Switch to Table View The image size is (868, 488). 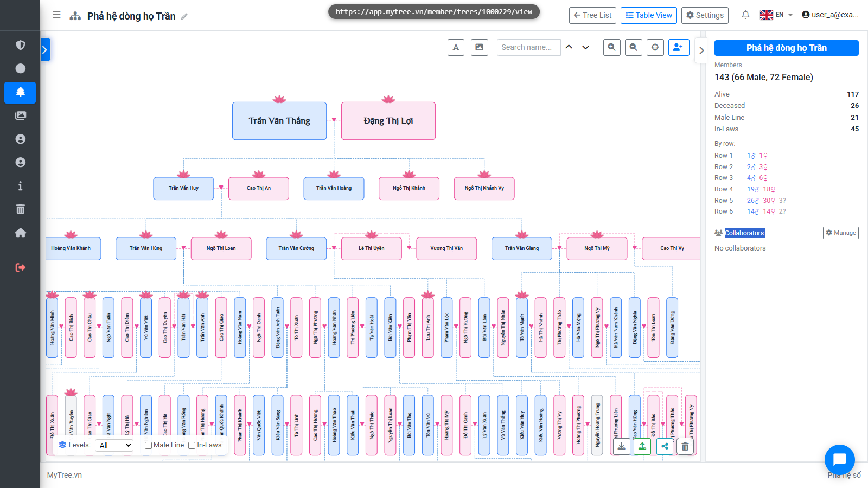click(649, 15)
